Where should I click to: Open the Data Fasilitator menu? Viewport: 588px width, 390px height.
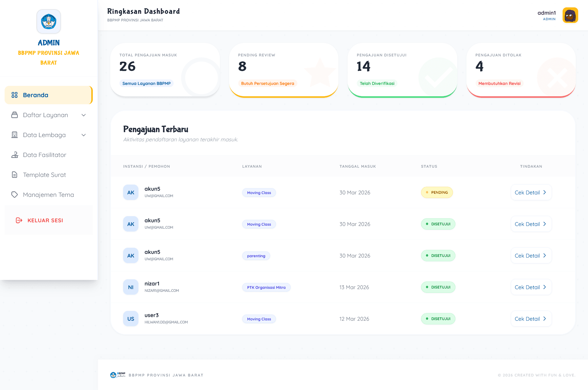click(44, 155)
